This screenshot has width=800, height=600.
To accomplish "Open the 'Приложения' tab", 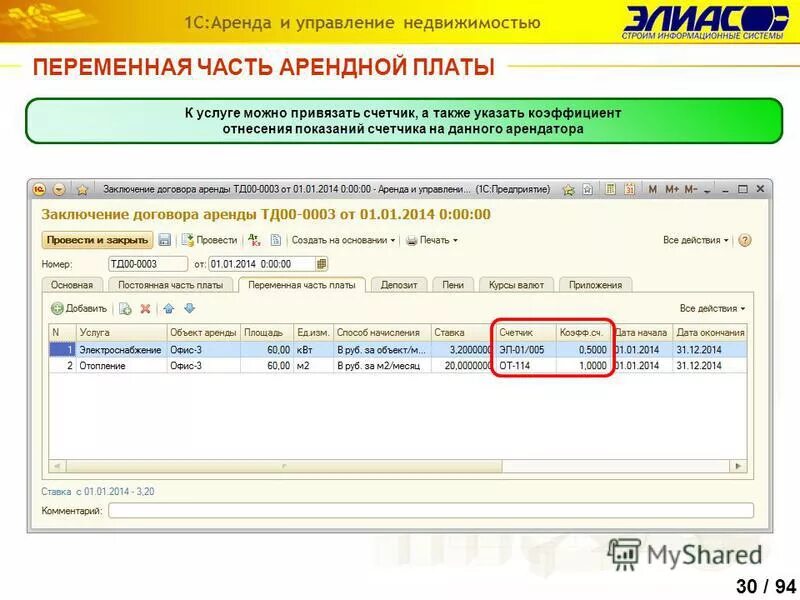I will 595,285.
